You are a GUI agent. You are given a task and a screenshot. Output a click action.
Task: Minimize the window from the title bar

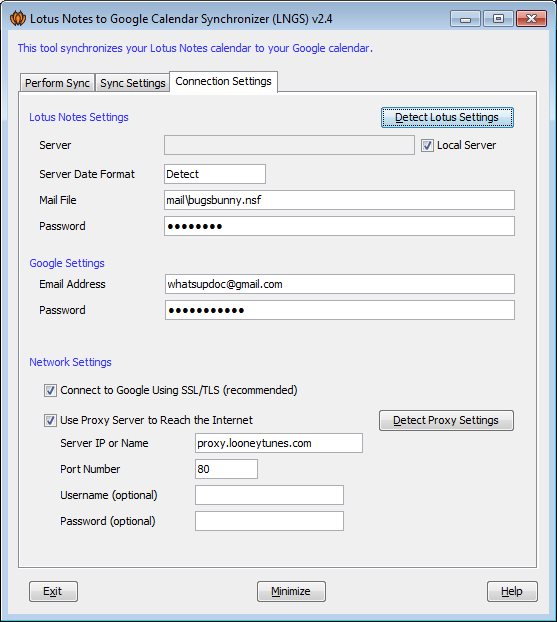[465, 19]
